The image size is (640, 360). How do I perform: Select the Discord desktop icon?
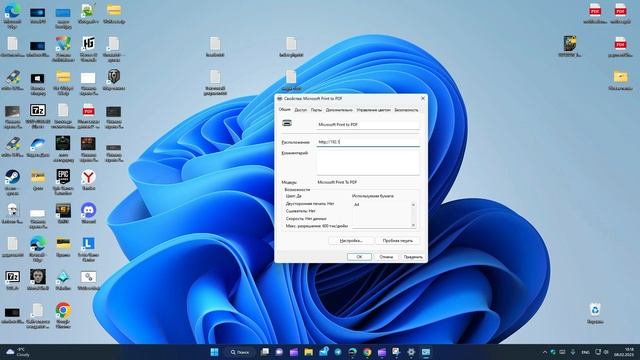click(88, 213)
